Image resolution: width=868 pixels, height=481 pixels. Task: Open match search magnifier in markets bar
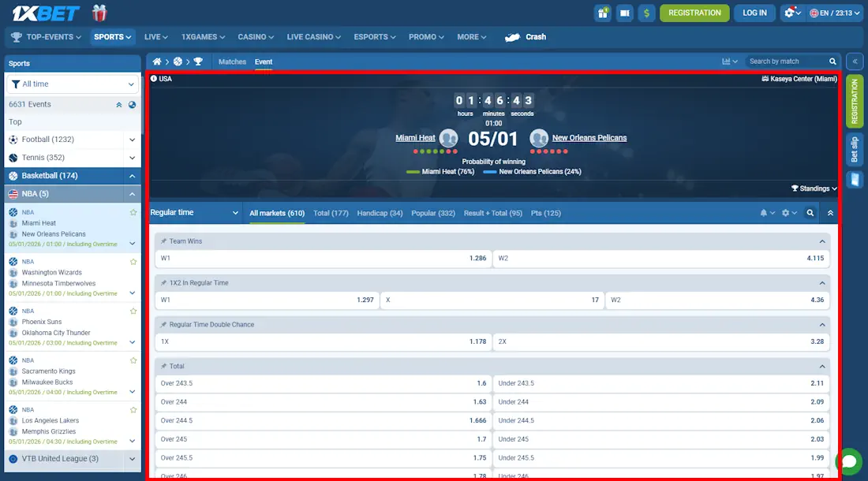click(810, 212)
